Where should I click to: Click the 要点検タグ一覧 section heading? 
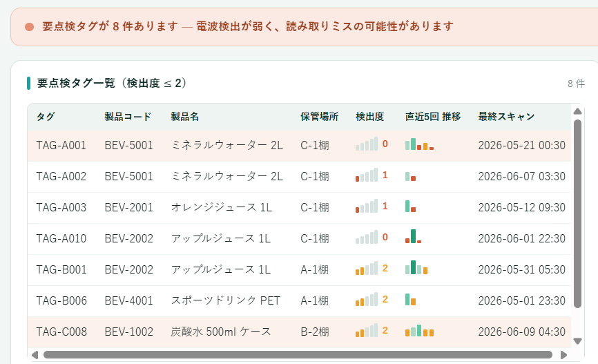coord(112,83)
